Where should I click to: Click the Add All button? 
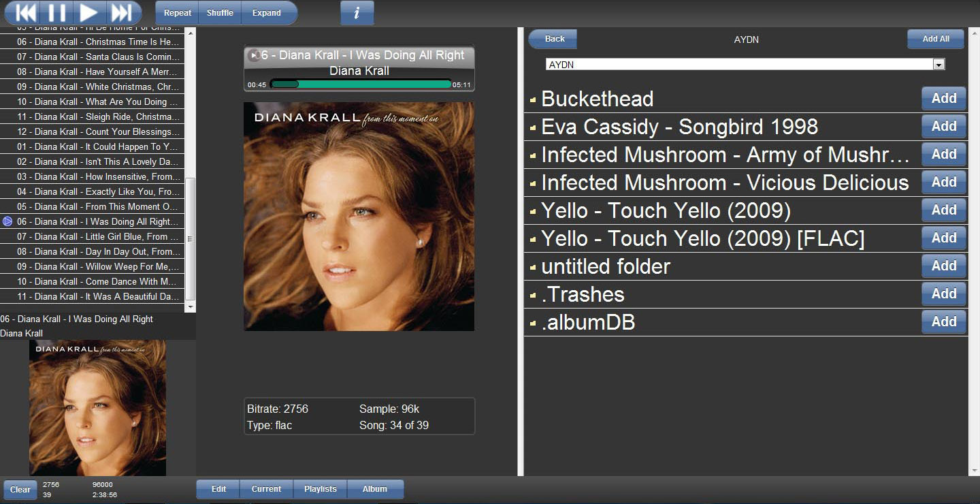[x=936, y=39]
